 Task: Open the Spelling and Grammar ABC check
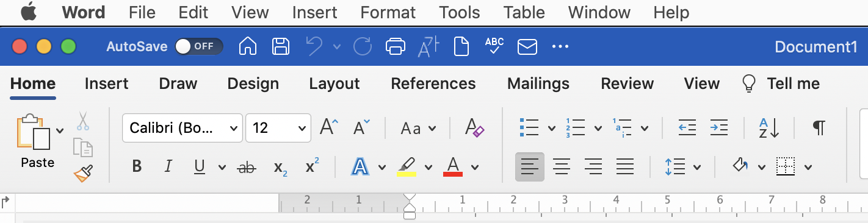click(x=494, y=46)
